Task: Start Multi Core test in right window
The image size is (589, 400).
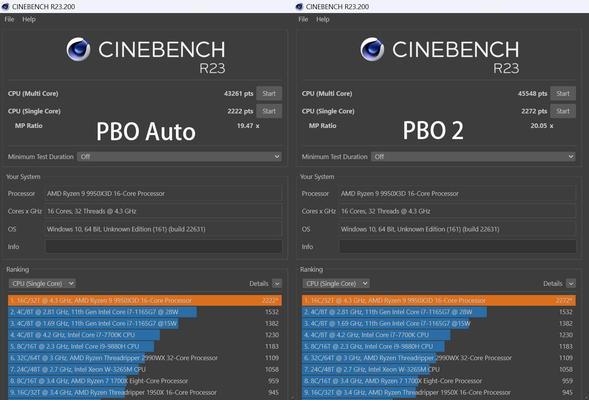Action: [x=563, y=94]
